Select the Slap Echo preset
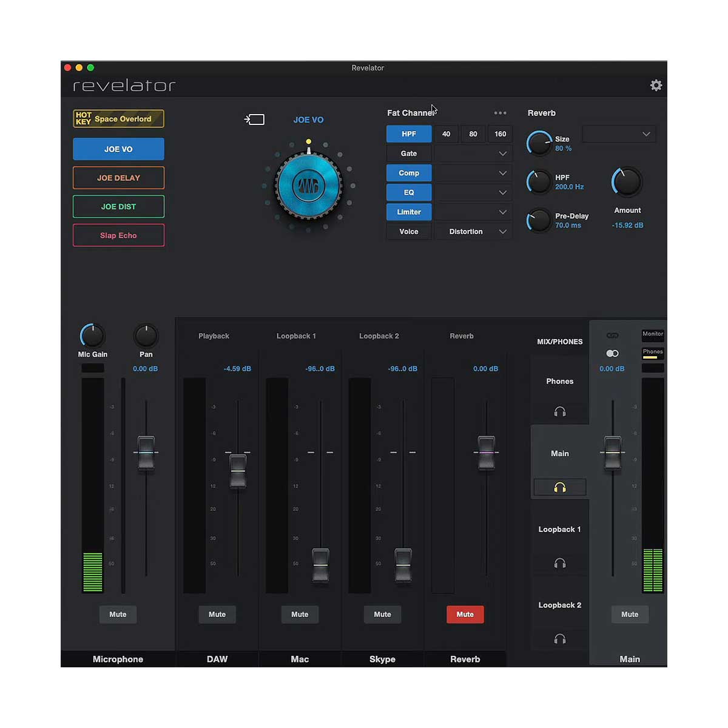This screenshot has height=728, width=728. 118,235
